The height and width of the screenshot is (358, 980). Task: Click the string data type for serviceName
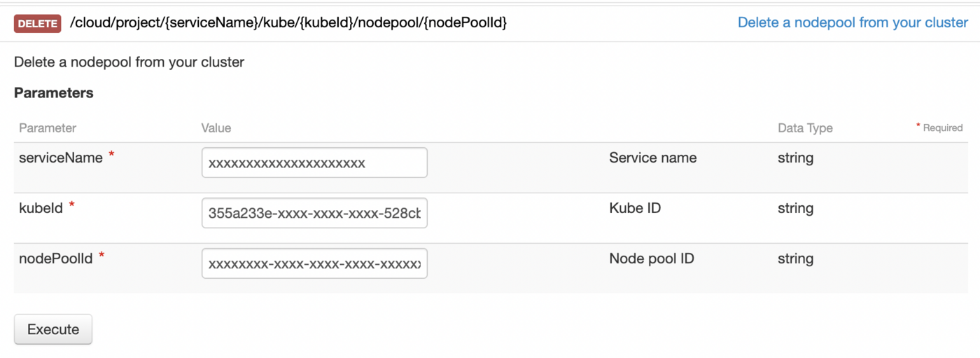[x=795, y=158]
